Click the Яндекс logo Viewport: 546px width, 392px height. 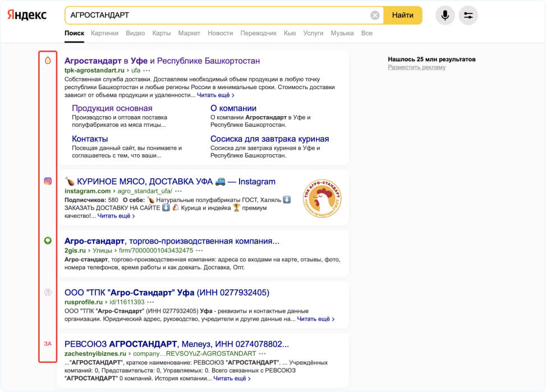coord(27,15)
